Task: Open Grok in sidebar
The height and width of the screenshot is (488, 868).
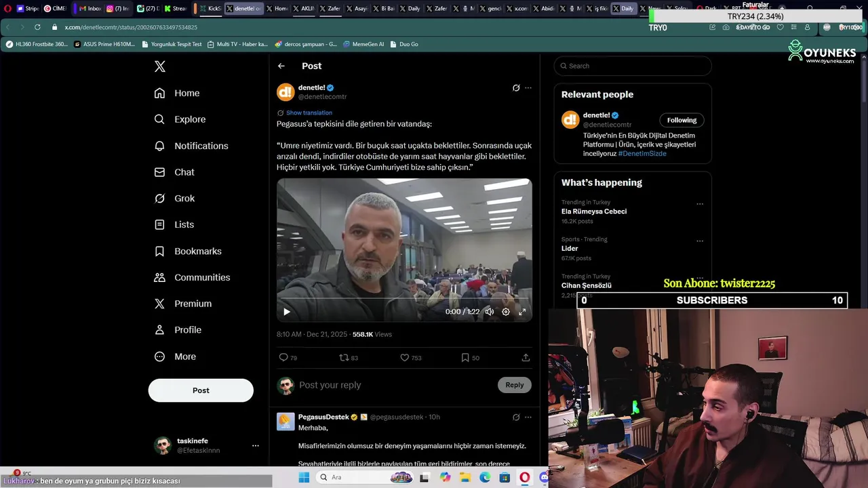Action: (x=174, y=199)
